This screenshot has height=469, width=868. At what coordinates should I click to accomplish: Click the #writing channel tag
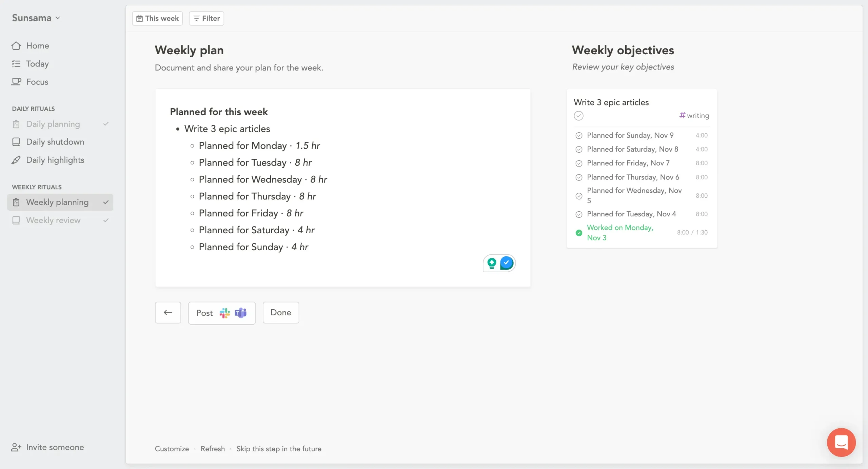pos(694,115)
